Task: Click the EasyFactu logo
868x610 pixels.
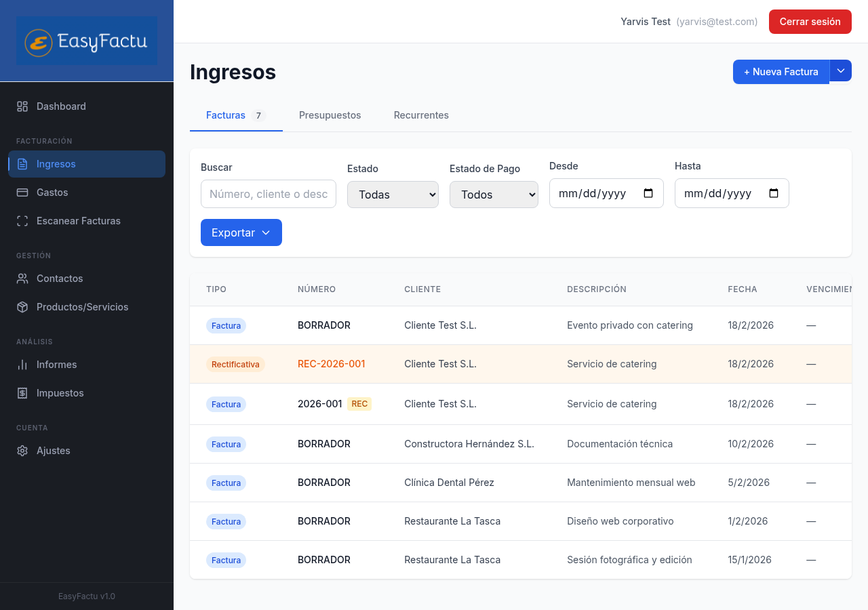Action: [x=86, y=41]
